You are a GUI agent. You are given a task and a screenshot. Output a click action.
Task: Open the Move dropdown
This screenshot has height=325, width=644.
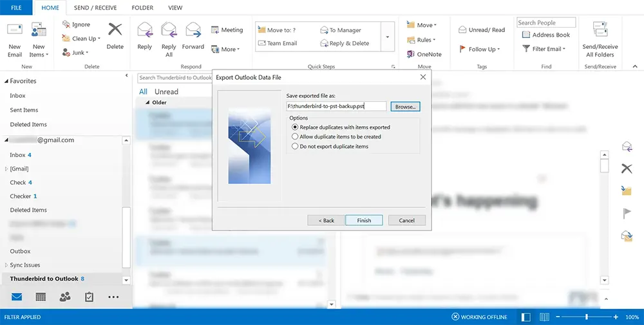click(x=422, y=25)
